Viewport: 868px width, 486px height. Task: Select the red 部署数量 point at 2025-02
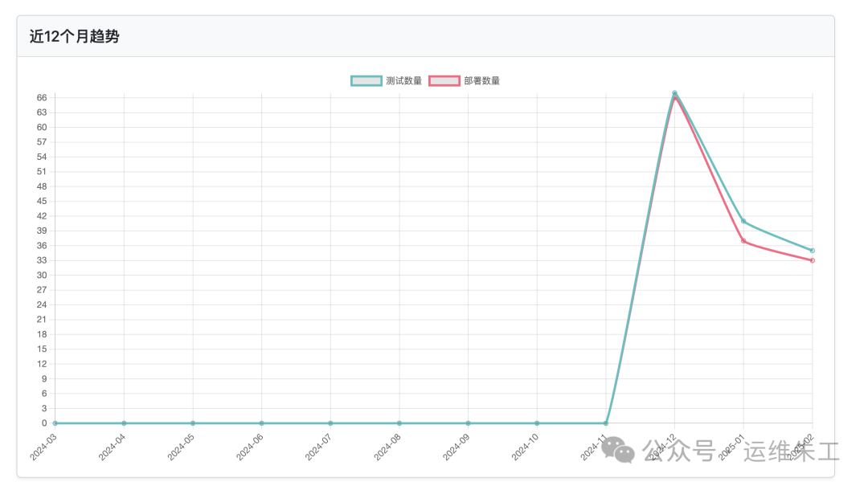[812, 260]
